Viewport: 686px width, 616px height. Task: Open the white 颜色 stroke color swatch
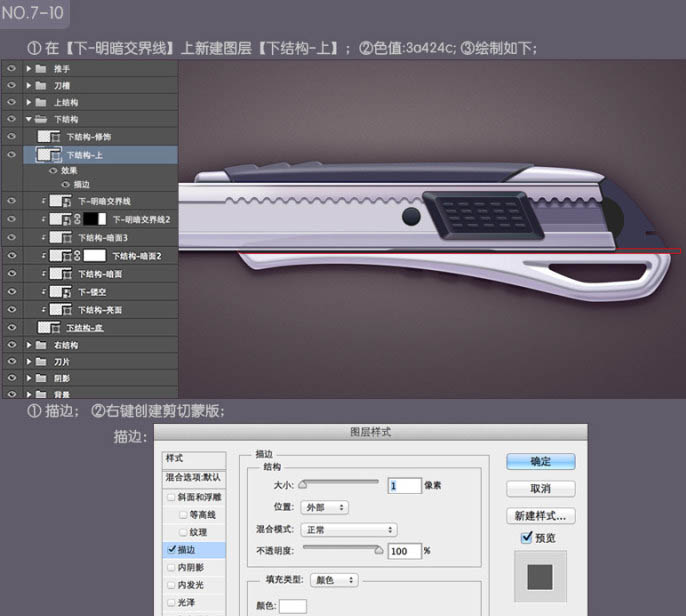pos(293,606)
